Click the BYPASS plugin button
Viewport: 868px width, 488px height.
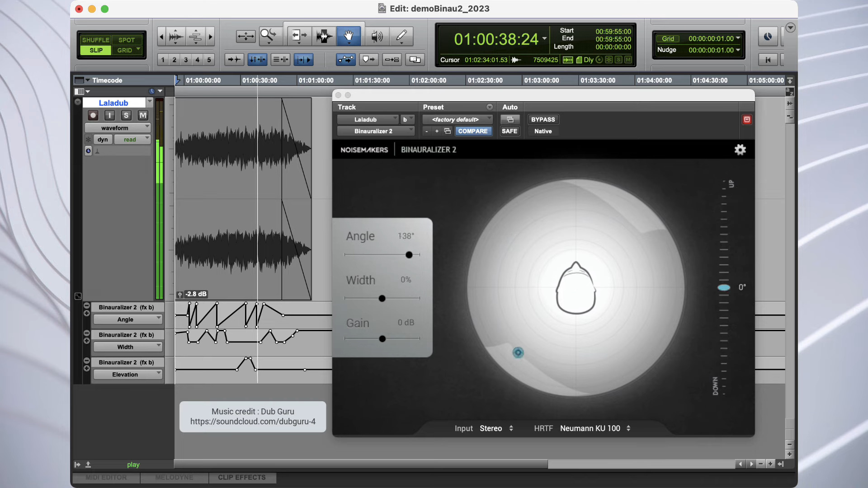pos(543,119)
